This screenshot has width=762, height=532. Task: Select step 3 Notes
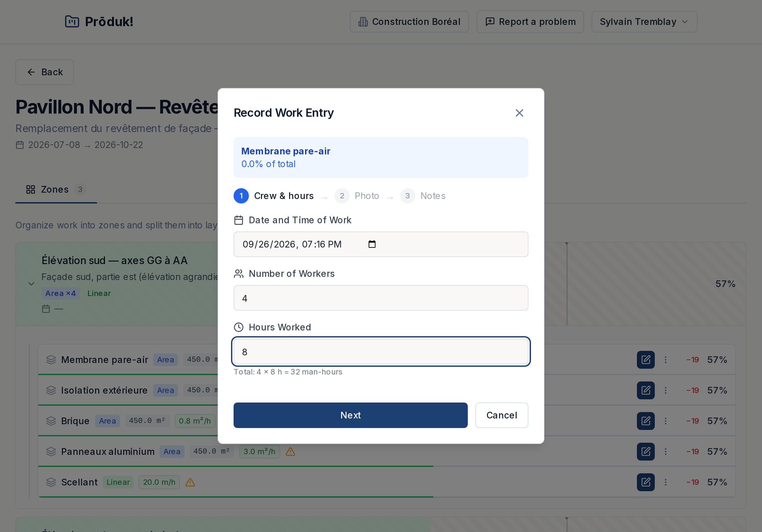423,196
